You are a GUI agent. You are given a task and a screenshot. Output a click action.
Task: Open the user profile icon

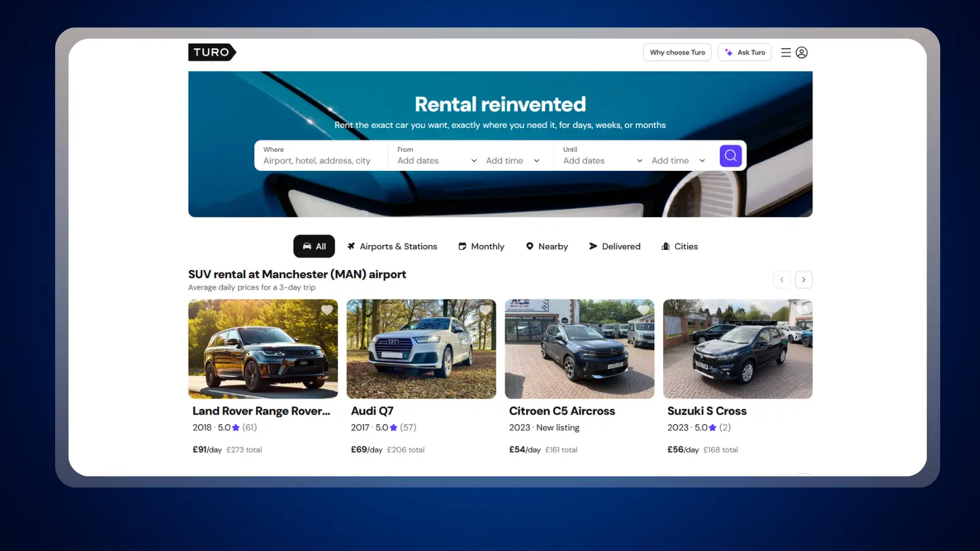[802, 53]
